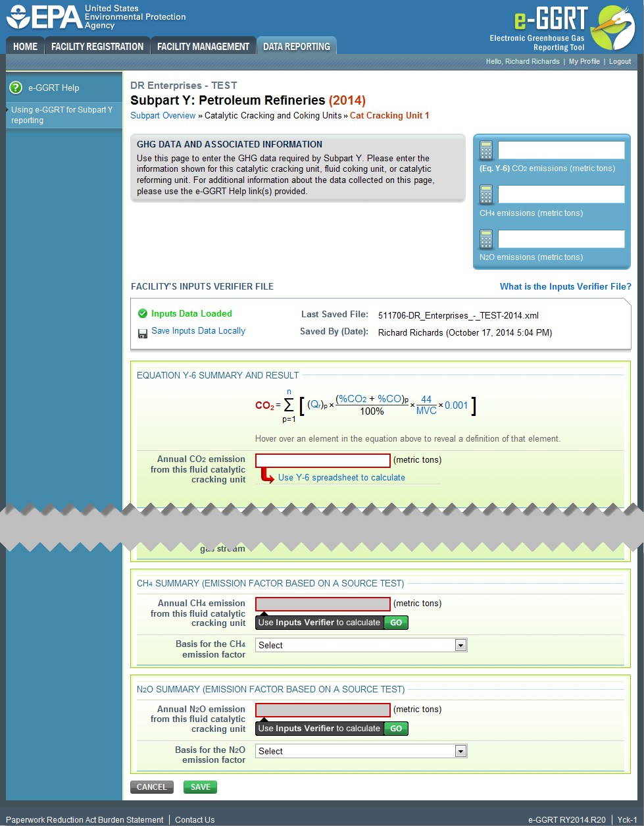This screenshot has height=826, width=644.
Task: Click the file name 511706-DR_Enterprises_-_TEST-2014.xml
Action: (x=458, y=315)
